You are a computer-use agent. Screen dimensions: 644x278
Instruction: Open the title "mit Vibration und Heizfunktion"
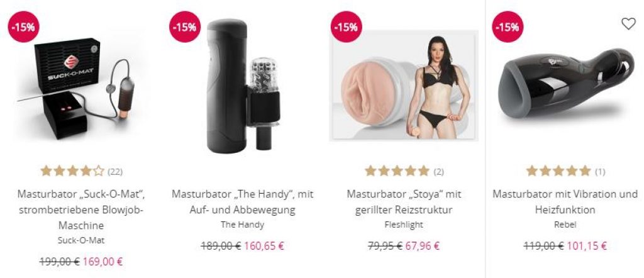(565, 202)
